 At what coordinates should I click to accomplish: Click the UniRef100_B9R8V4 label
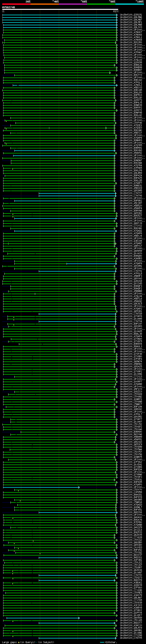point(131,344)
